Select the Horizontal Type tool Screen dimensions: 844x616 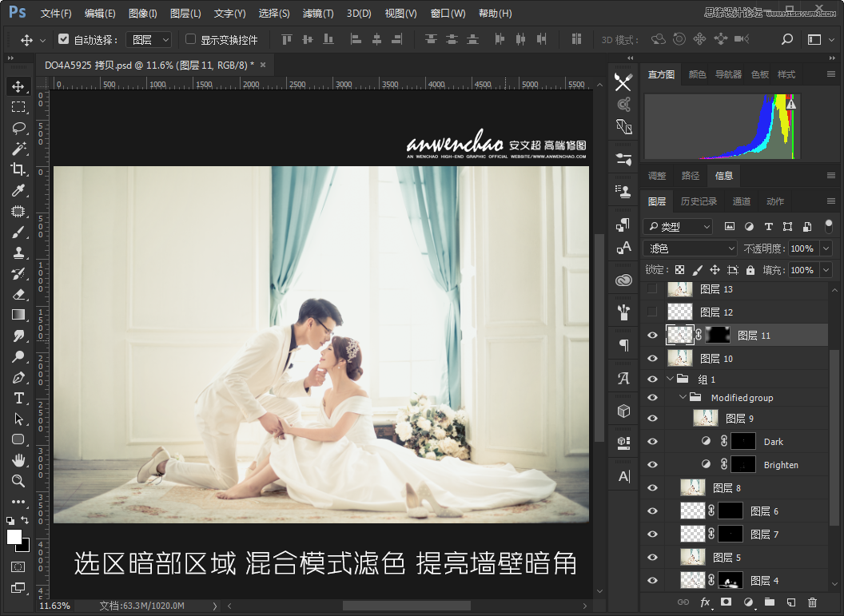(18, 398)
